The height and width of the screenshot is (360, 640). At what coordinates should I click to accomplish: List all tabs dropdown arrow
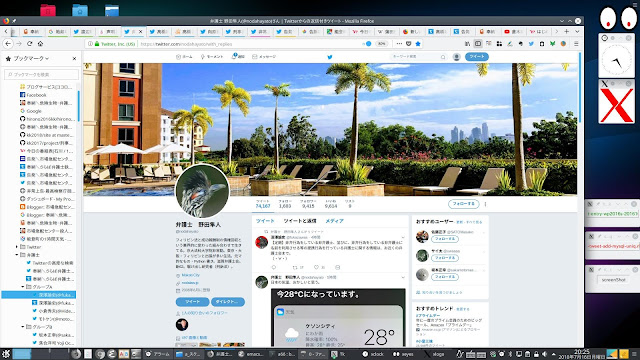point(577,31)
